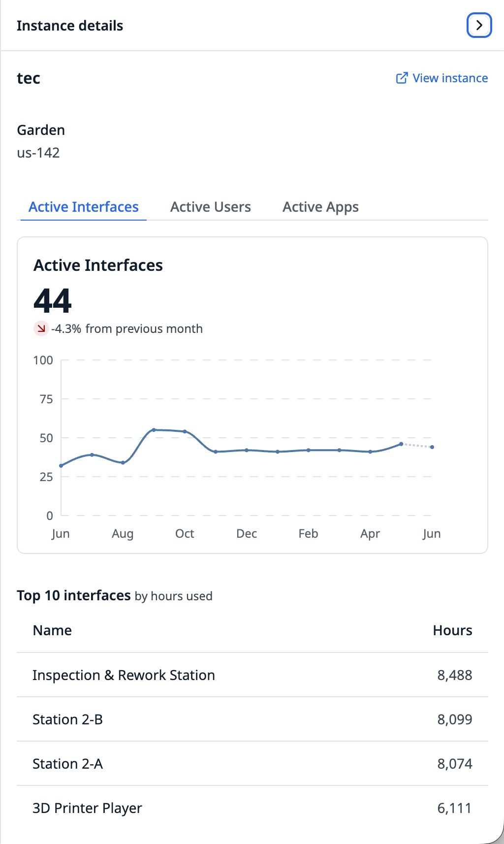Switch to the Active Apps tab
This screenshot has width=504, height=844.
[x=320, y=207]
